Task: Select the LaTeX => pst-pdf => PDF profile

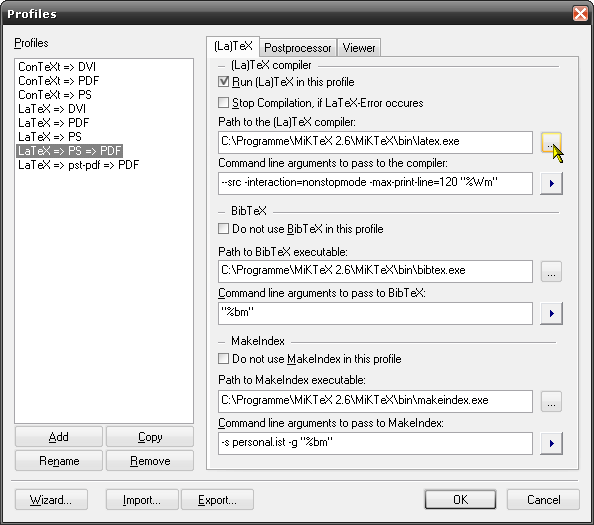Action: (x=78, y=165)
